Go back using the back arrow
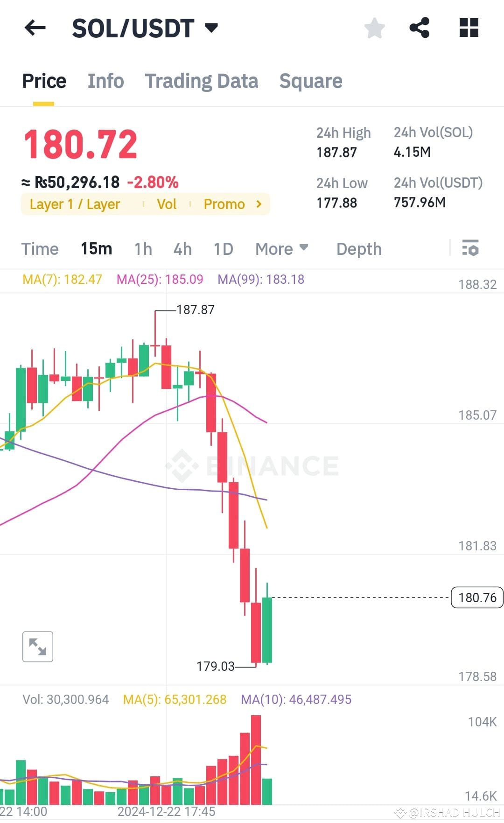Screen dimensions: 504x823 [x=35, y=28]
